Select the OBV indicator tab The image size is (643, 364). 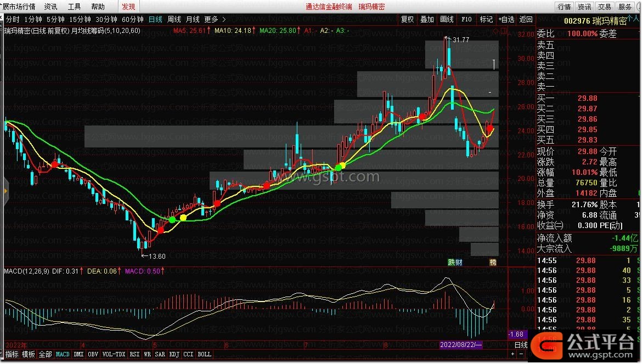click(93, 354)
